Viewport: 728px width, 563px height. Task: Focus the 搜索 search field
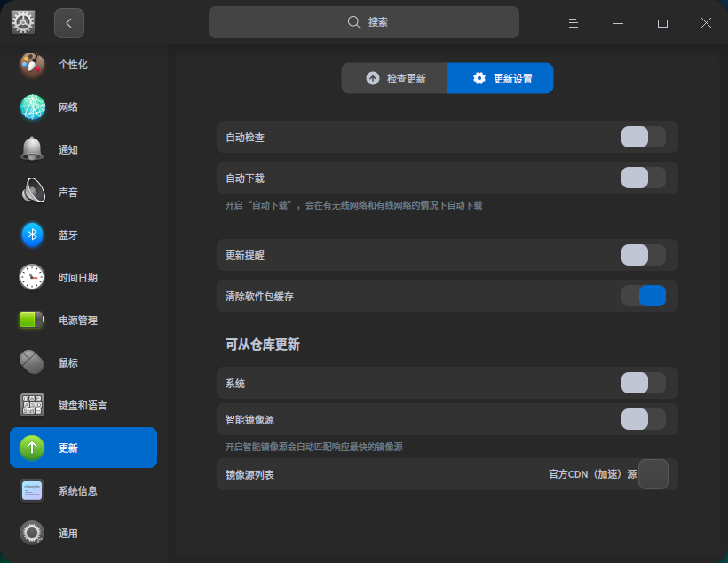point(363,22)
